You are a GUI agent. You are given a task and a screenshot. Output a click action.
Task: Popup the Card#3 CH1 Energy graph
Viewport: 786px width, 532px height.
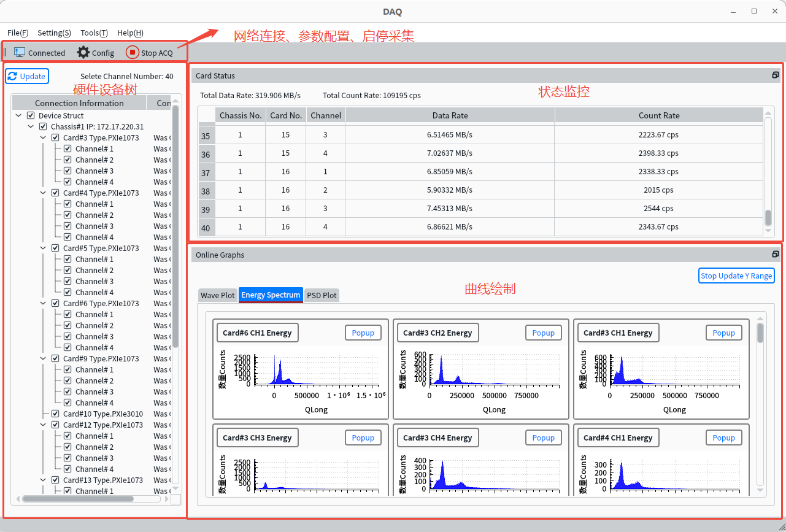724,333
